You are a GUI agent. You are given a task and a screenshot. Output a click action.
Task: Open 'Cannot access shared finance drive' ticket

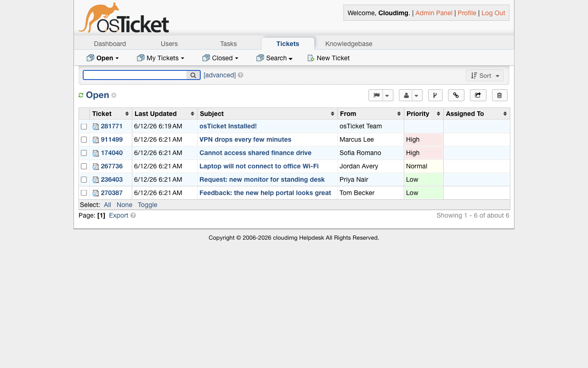point(255,153)
